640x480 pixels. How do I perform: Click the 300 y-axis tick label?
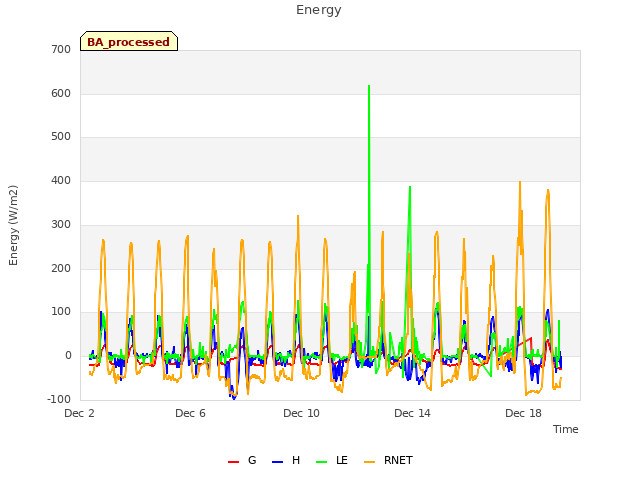61,224
